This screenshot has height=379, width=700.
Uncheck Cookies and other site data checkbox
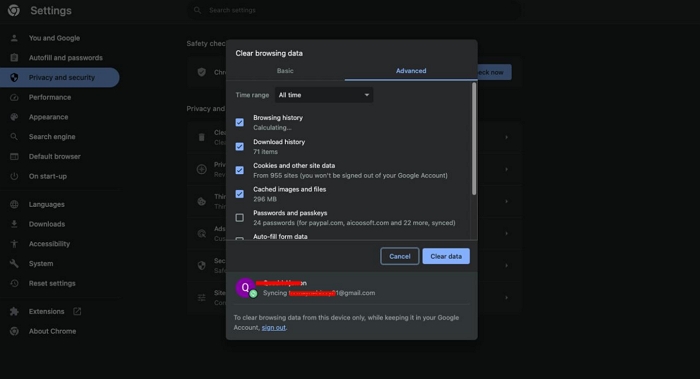[240, 170]
